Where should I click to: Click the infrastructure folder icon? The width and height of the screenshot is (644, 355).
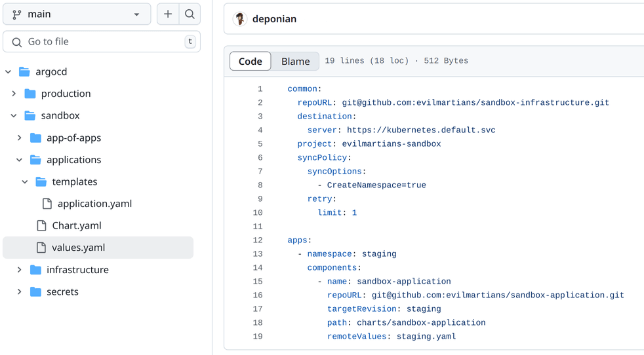pyautogui.click(x=35, y=270)
